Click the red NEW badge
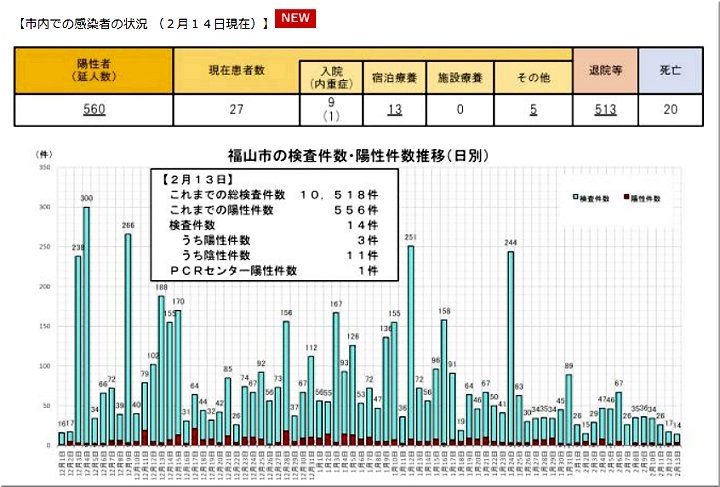Image resolution: width=720 pixels, height=487 pixels. click(295, 19)
